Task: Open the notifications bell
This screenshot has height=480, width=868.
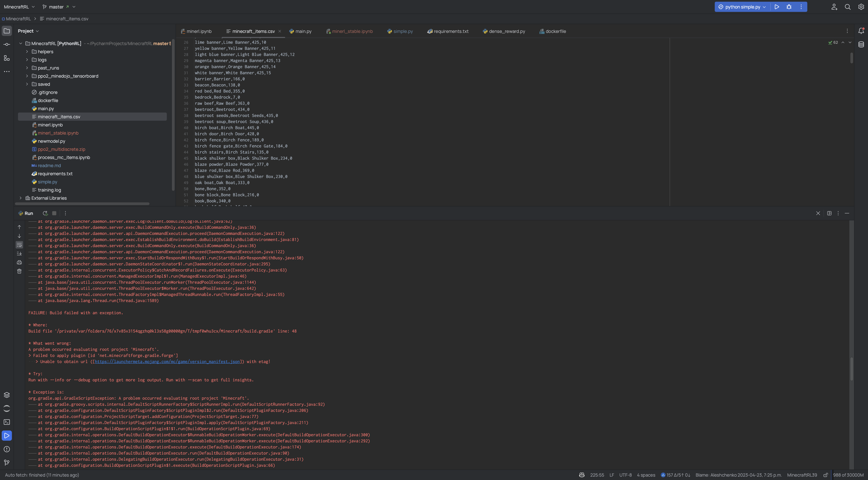Action: (x=861, y=31)
